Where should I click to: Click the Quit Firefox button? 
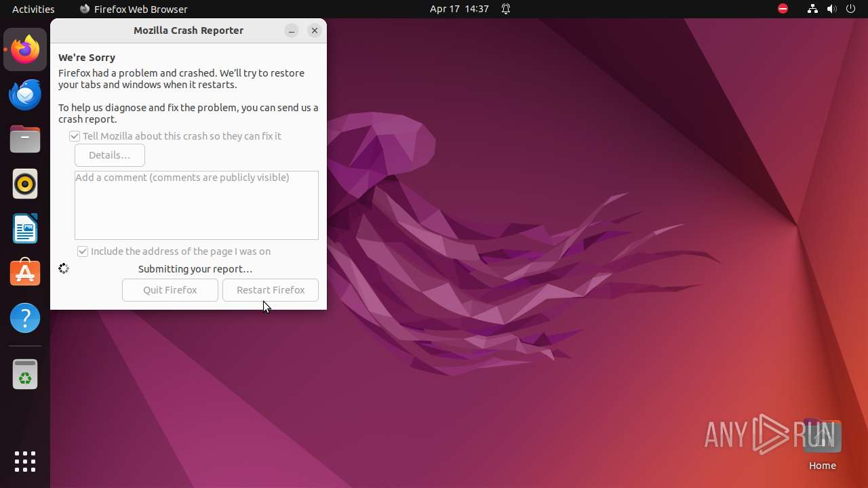point(170,290)
